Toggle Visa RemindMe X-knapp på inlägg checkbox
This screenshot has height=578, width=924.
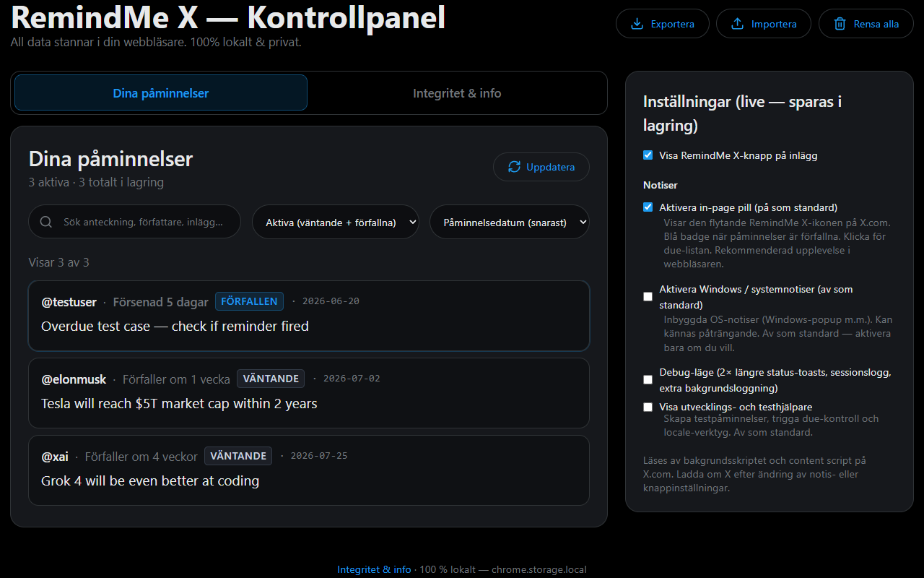pyautogui.click(x=648, y=155)
